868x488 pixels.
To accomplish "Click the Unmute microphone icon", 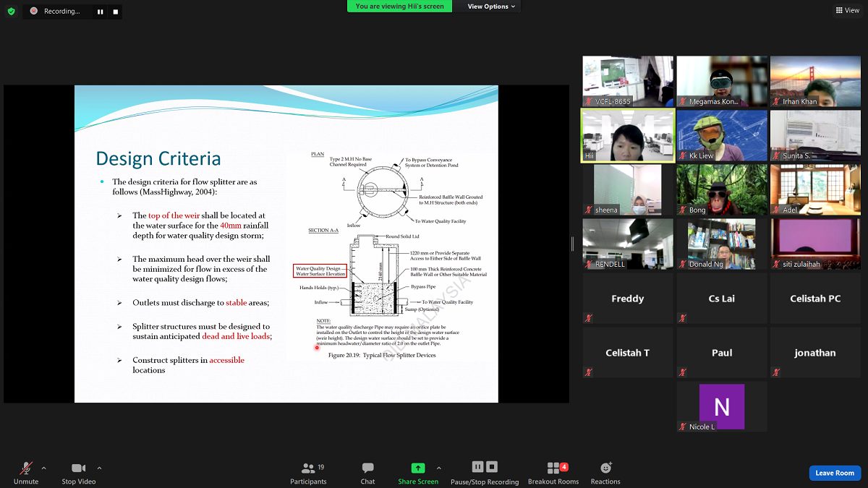I will coord(26,468).
